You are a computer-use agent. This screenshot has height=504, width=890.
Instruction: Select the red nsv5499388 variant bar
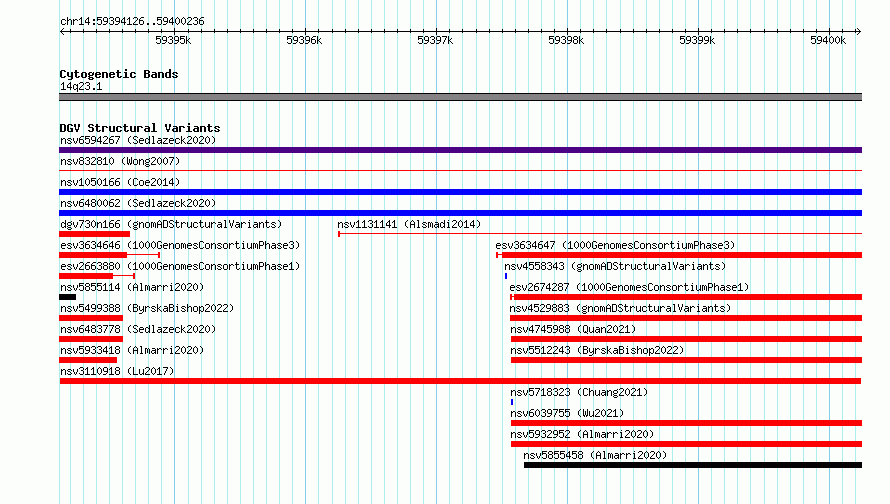click(x=91, y=318)
